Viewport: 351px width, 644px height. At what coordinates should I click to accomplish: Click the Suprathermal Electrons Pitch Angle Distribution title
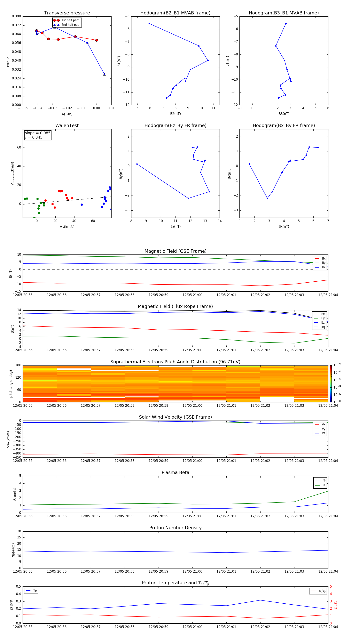click(175, 362)
